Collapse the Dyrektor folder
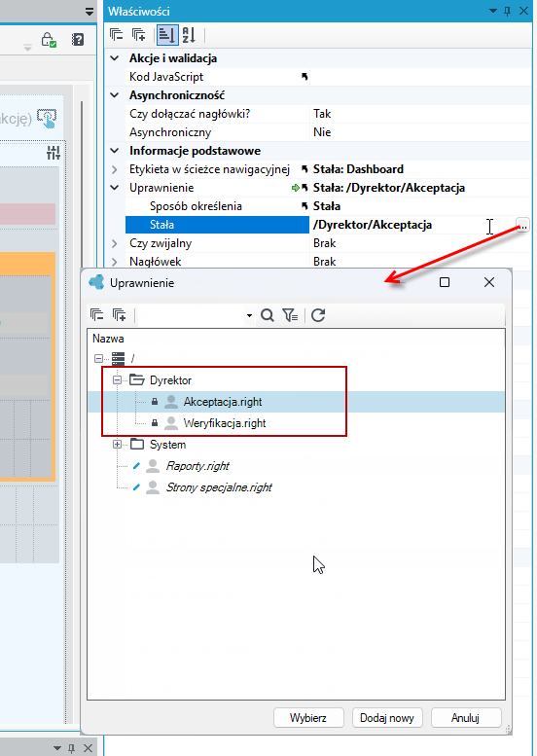 point(117,379)
